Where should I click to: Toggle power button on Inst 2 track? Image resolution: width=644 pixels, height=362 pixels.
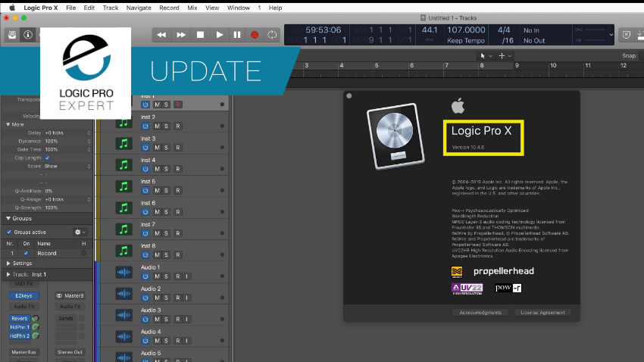point(145,126)
